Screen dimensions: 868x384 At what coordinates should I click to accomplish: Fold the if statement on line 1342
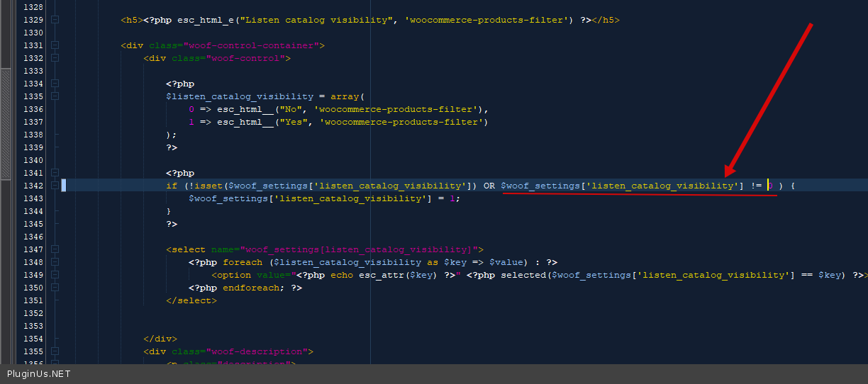55,186
